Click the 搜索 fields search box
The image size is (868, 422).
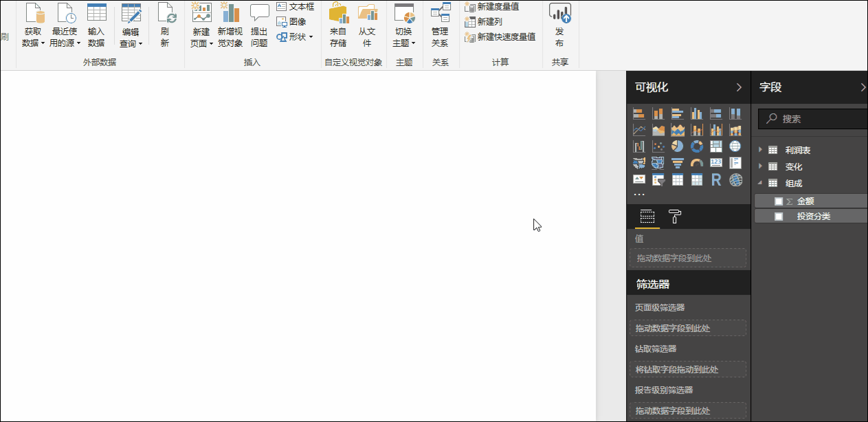coord(813,119)
